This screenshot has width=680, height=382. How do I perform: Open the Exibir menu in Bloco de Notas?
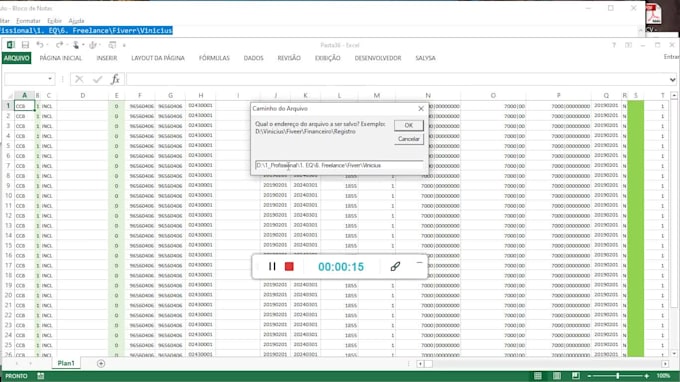tap(54, 21)
